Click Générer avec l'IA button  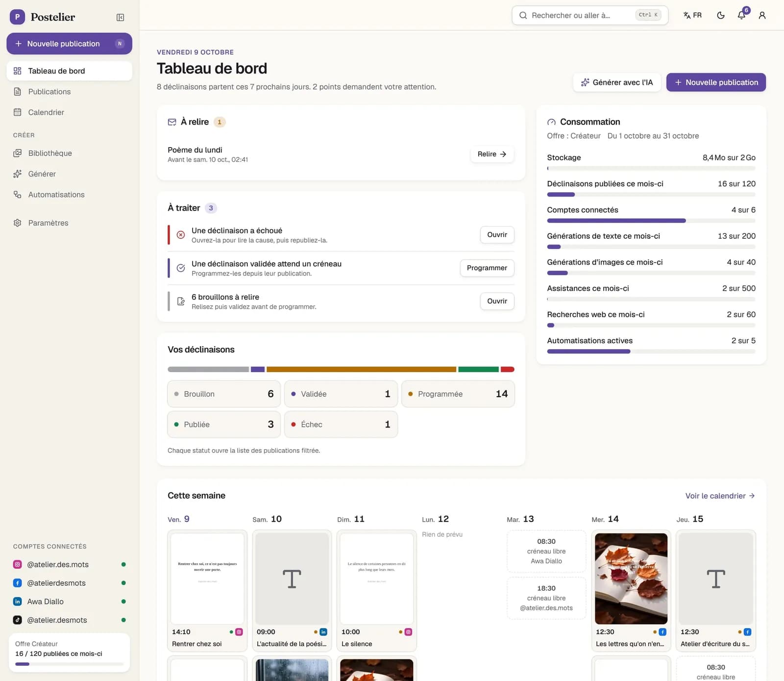coord(617,82)
